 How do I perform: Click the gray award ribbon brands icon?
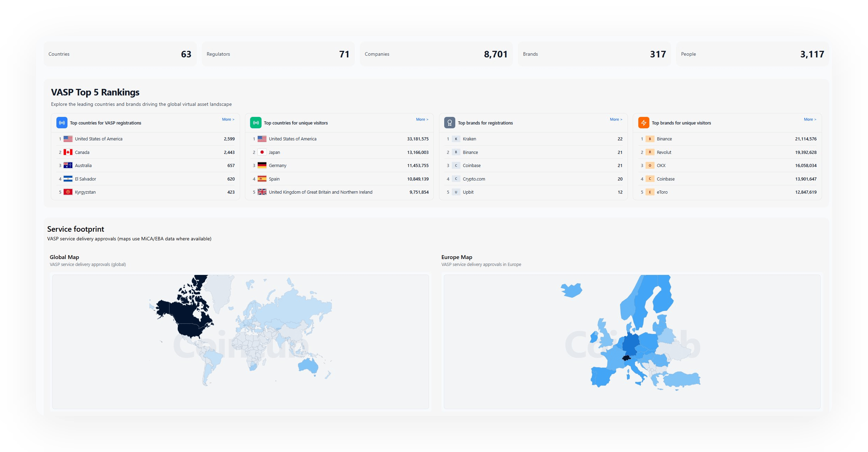click(x=450, y=123)
